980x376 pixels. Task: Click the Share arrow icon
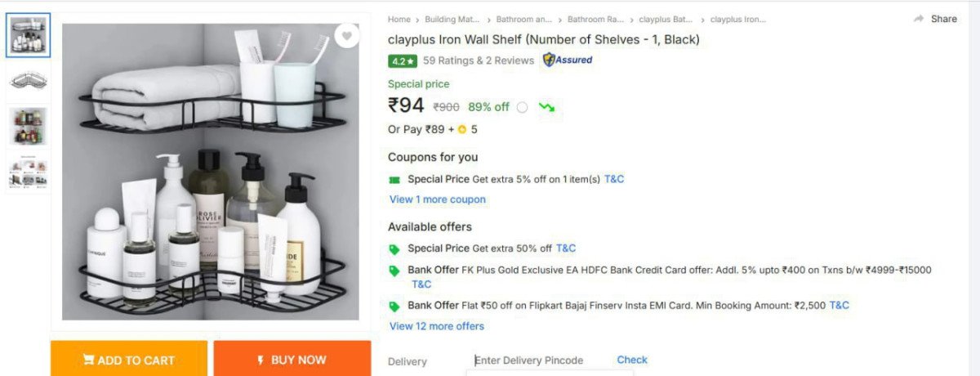(919, 19)
